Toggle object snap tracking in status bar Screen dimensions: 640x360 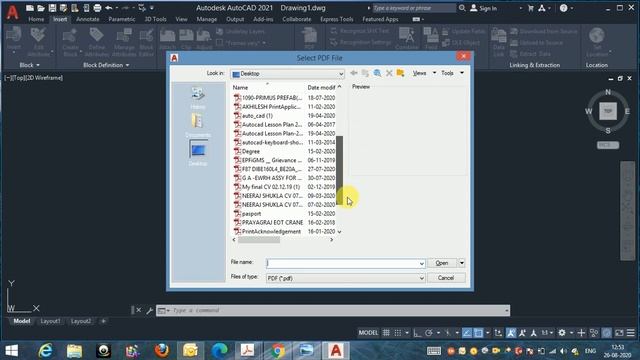tap(467, 333)
